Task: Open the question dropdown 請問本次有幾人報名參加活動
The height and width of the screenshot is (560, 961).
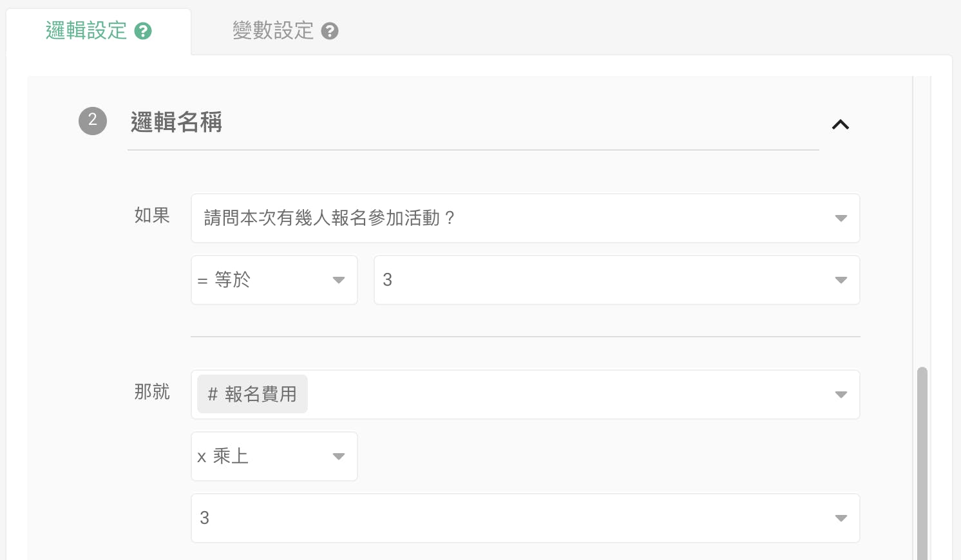Action: pos(515,218)
